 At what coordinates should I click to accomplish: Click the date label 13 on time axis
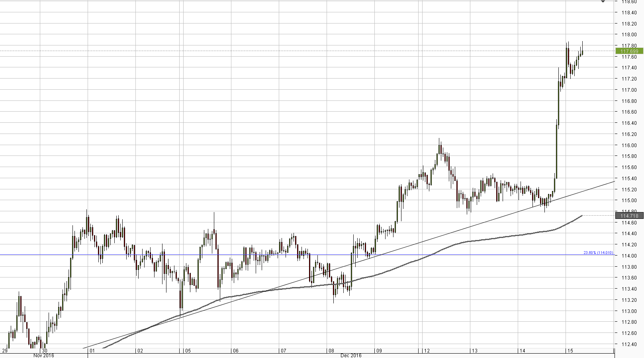tap(475, 351)
